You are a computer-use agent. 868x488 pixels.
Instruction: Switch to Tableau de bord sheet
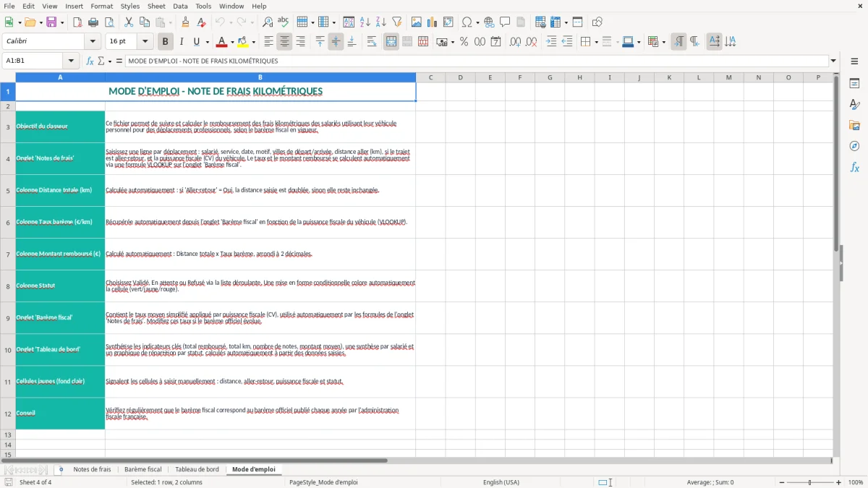(x=197, y=469)
